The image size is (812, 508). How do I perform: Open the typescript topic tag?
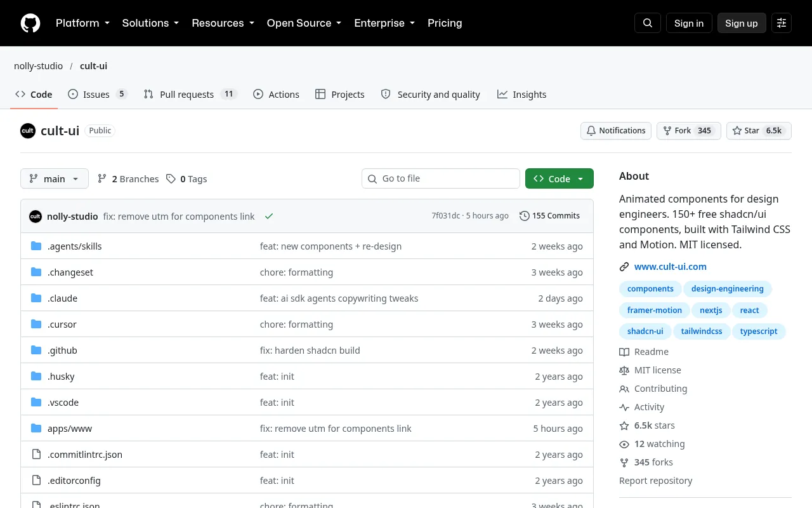point(759,331)
